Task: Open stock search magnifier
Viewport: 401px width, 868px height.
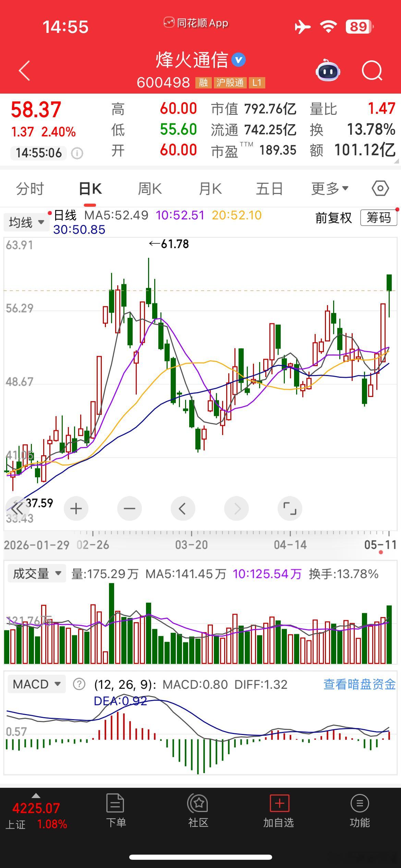Action: (x=372, y=71)
